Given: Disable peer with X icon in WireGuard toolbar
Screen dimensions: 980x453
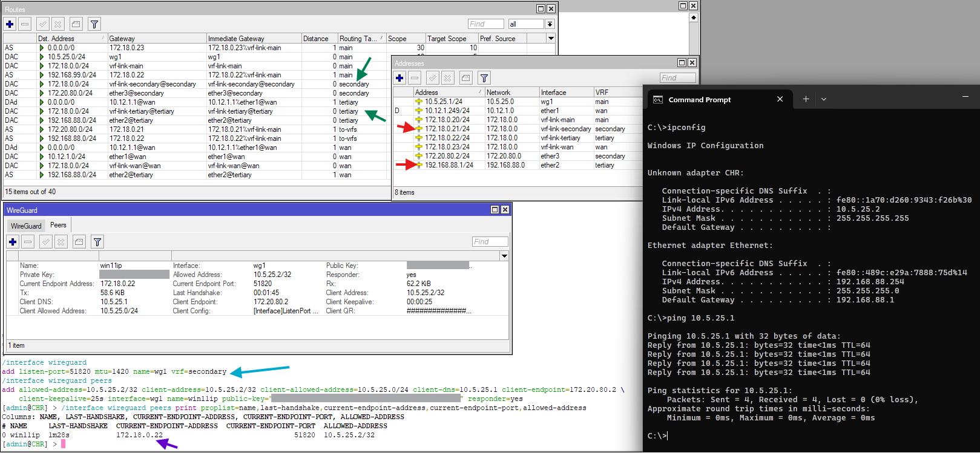Looking at the screenshot, I should 61,242.
